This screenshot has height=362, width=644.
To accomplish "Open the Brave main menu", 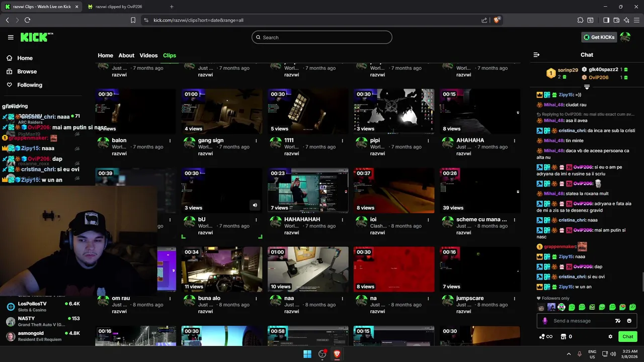I will pos(636,20).
